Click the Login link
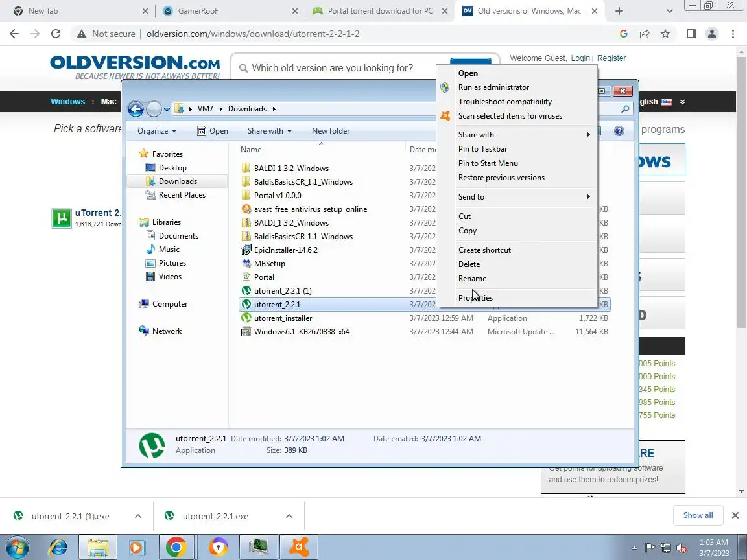This screenshot has width=747, height=560. pos(580,58)
